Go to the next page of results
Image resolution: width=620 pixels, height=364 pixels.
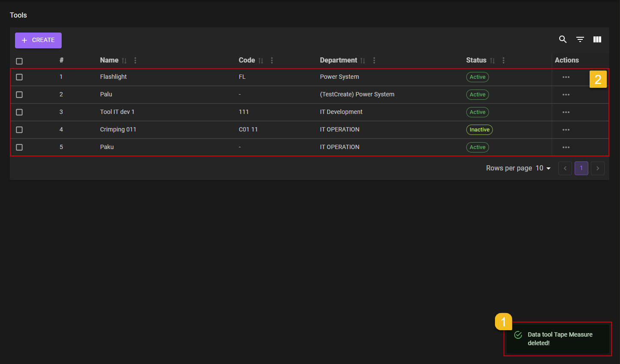coord(597,168)
